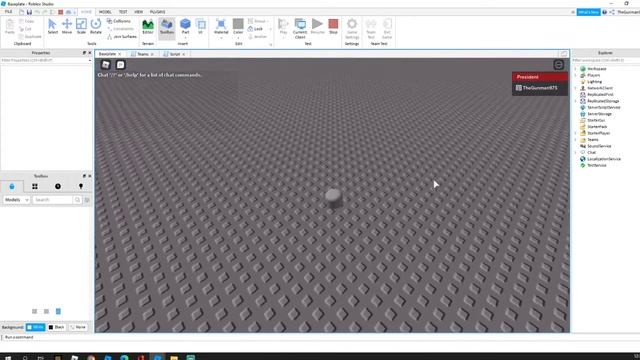Open the Terrain Editor

(x=148, y=26)
